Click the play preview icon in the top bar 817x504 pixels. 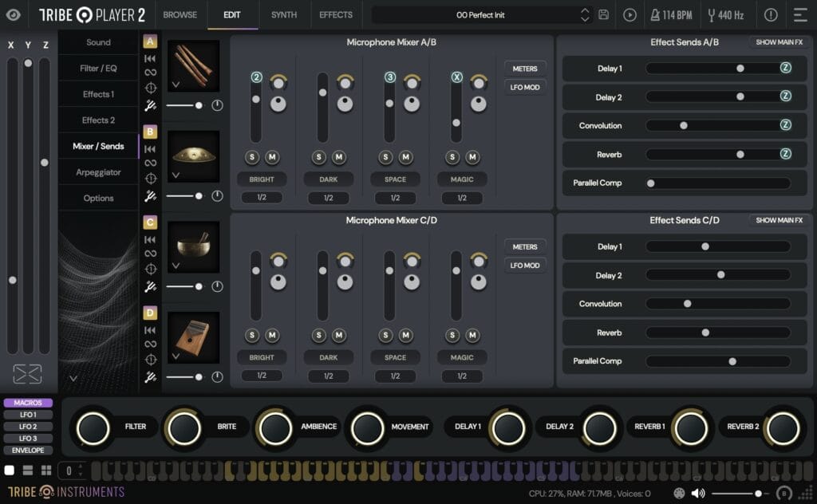[630, 14]
